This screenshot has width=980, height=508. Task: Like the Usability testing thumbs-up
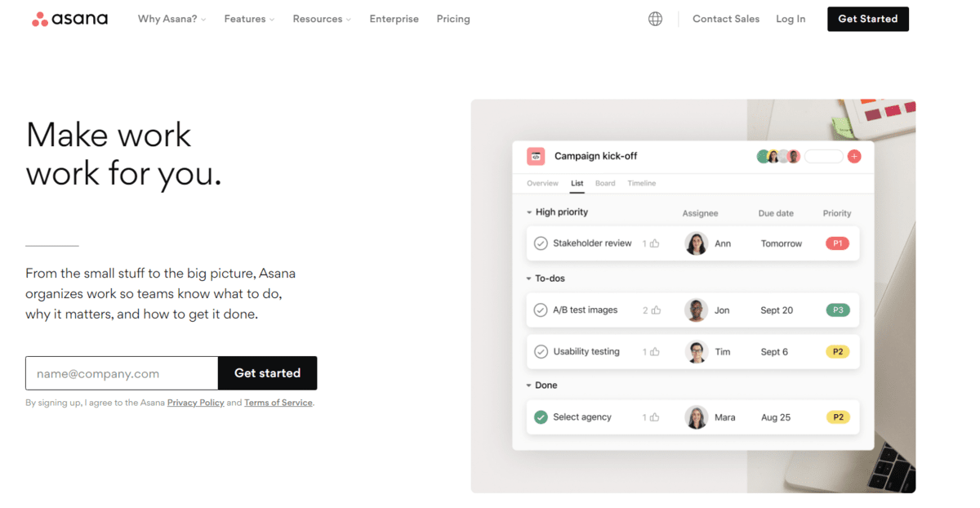(x=655, y=352)
